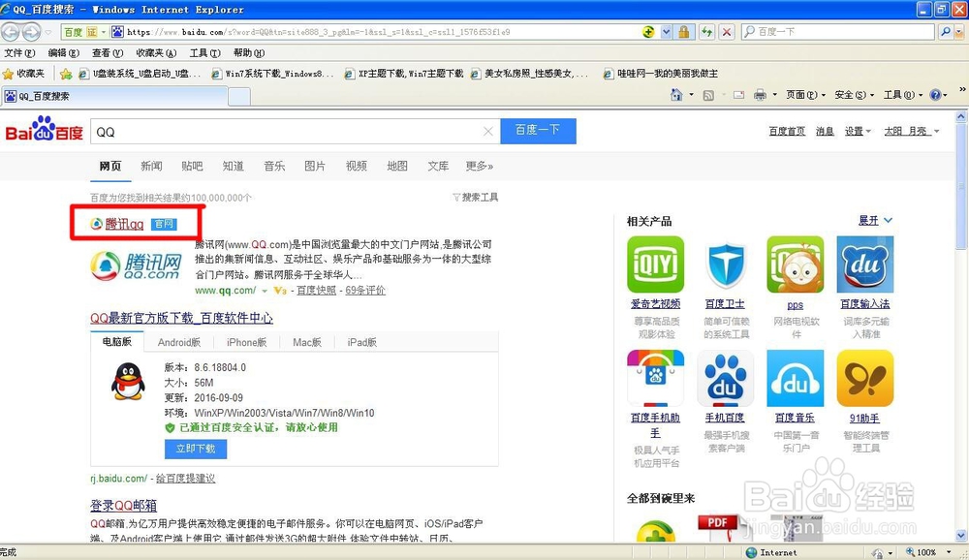Open a new blank browser tab
The width and height of the screenshot is (969, 560).
coord(239,97)
